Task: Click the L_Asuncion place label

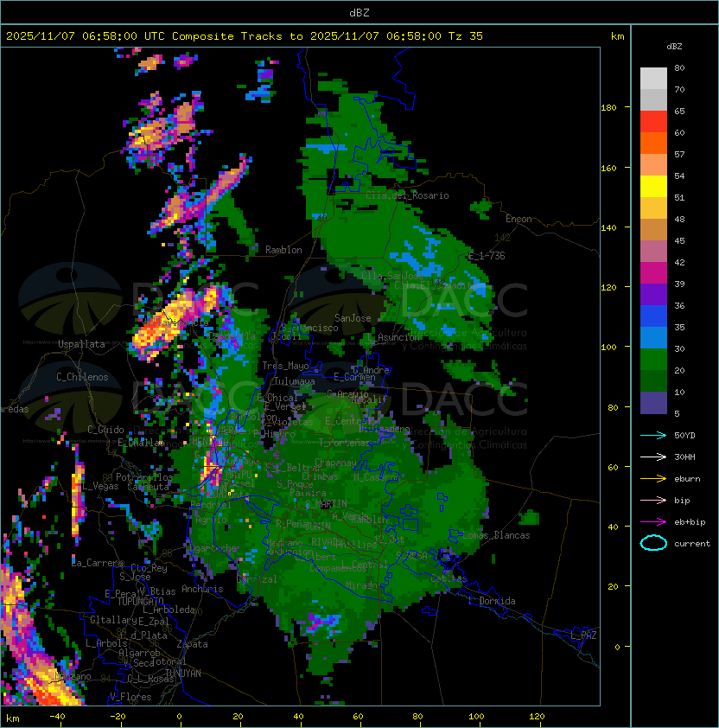Action: click(x=393, y=337)
